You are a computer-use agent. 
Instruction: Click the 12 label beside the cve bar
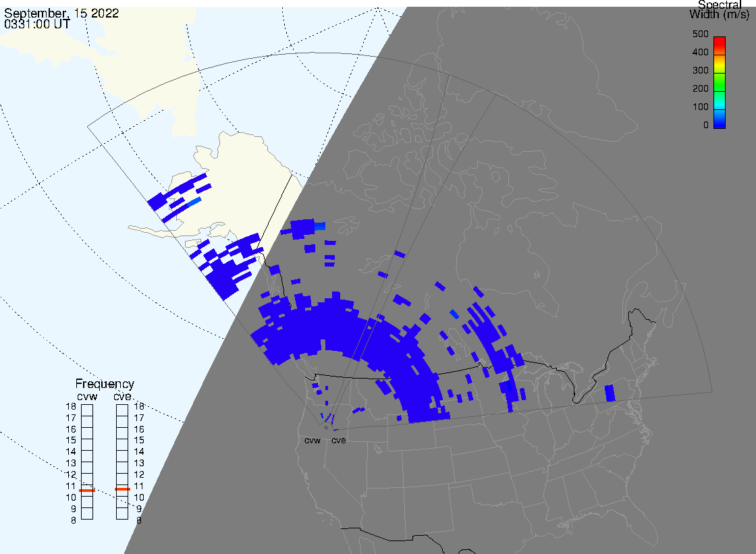139,475
